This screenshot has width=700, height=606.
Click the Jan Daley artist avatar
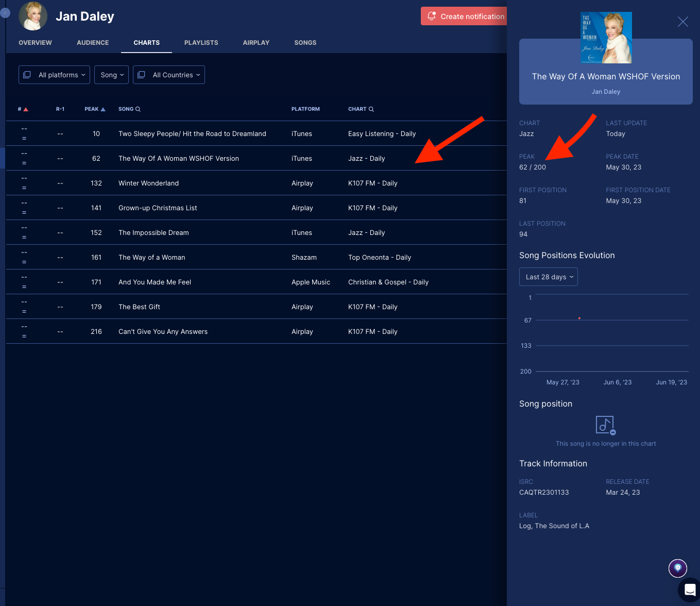click(x=33, y=15)
